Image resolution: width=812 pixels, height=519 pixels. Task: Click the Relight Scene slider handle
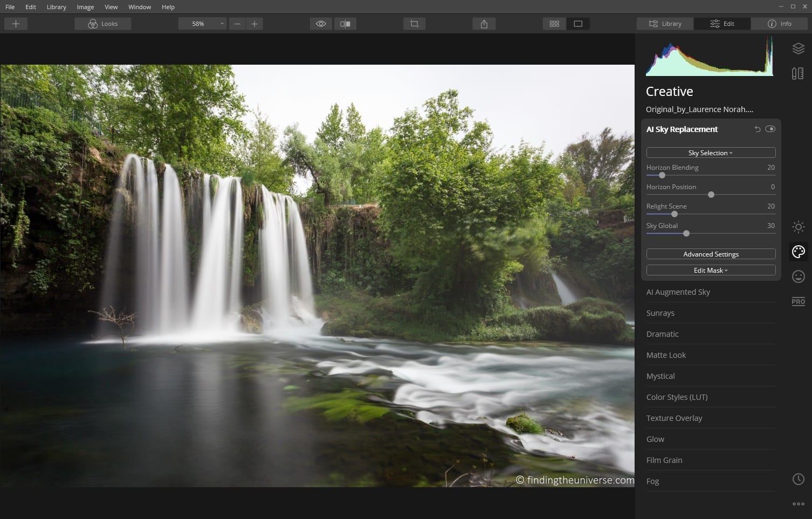click(x=674, y=214)
